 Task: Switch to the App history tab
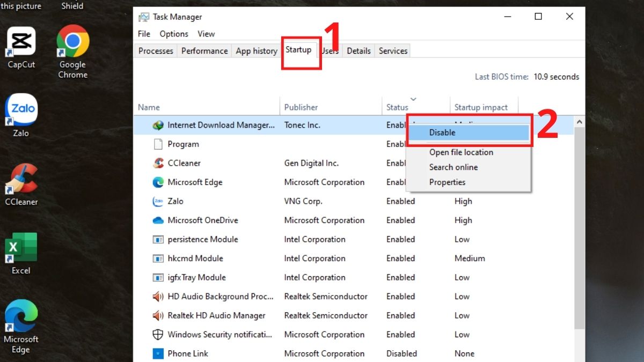pos(257,51)
